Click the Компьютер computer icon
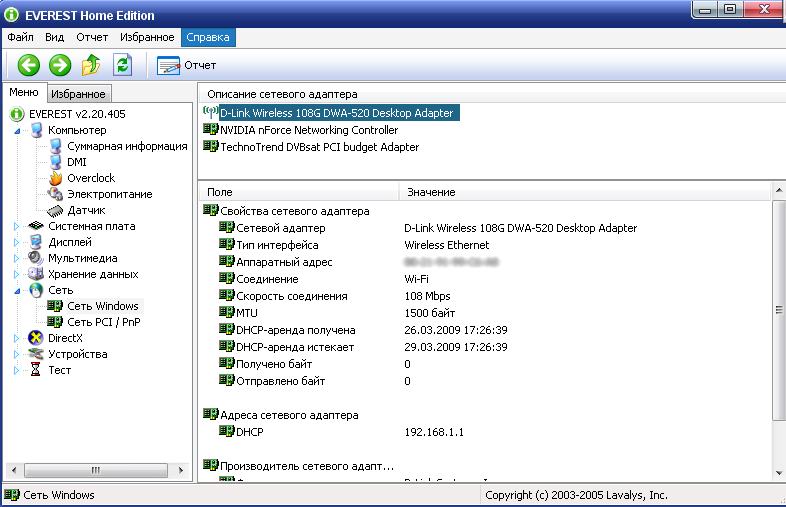The width and height of the screenshot is (786, 507). 36,130
